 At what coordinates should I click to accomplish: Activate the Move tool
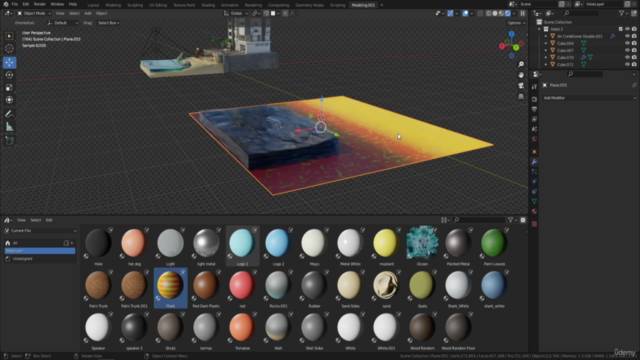click(9, 62)
